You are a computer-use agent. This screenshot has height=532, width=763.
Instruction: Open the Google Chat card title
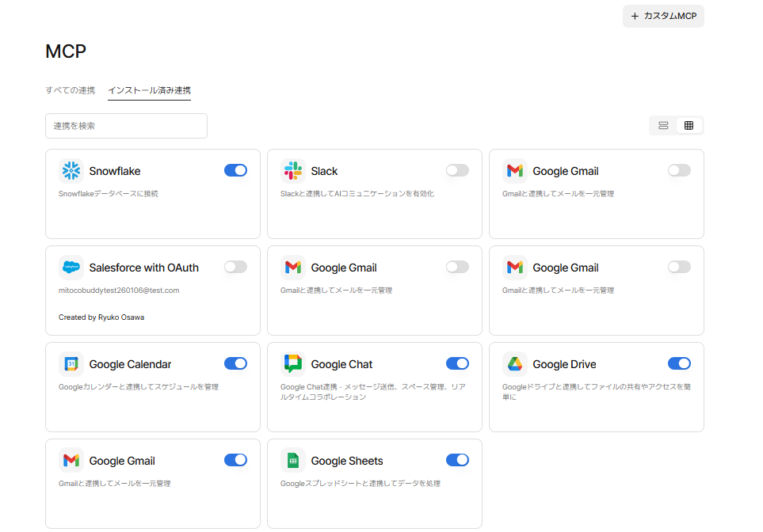(x=341, y=365)
